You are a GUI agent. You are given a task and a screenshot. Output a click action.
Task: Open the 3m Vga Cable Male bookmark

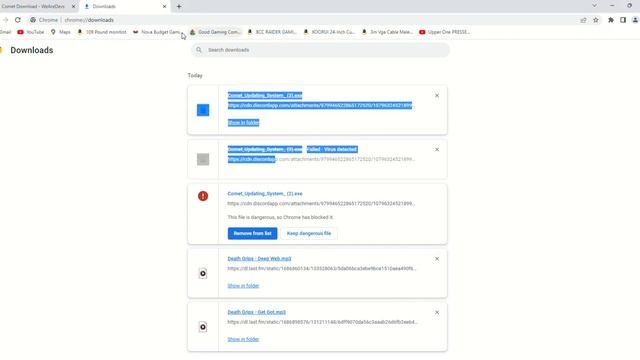[387, 32]
